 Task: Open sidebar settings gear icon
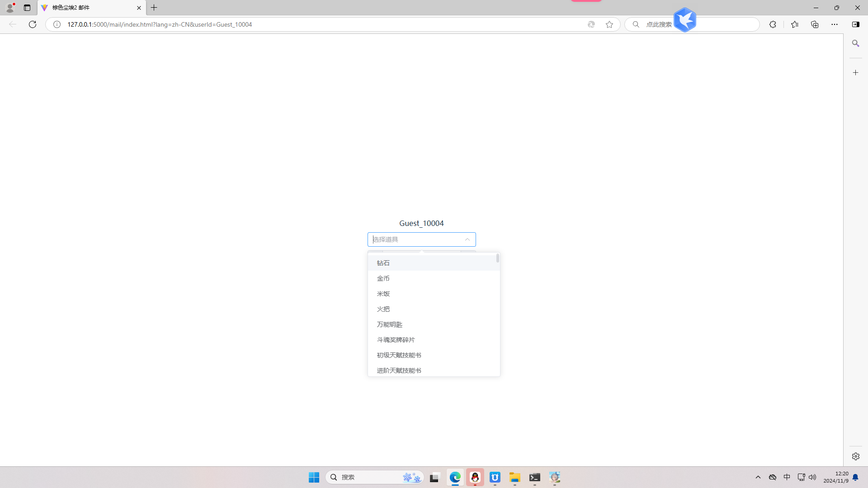(x=855, y=456)
